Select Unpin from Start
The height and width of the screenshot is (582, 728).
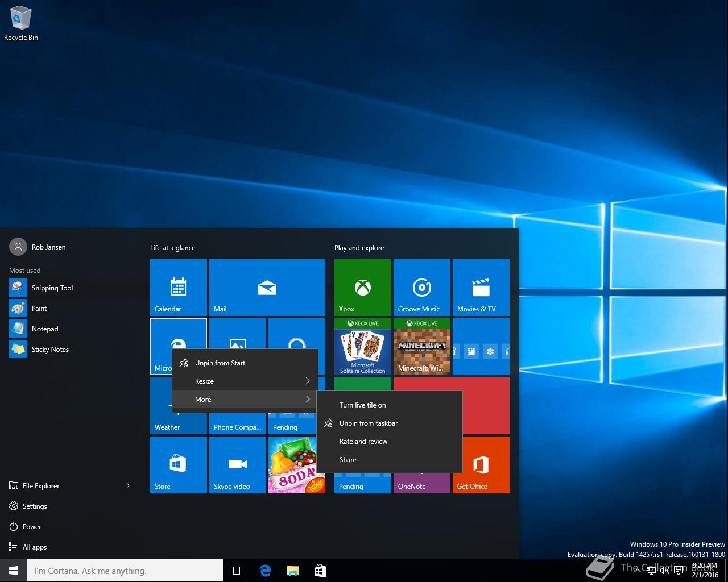point(245,363)
